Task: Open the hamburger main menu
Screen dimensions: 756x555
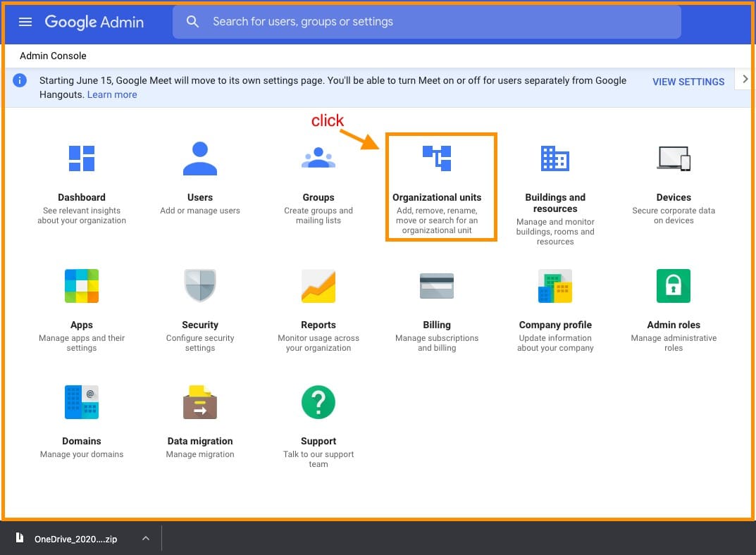Action: (x=25, y=22)
